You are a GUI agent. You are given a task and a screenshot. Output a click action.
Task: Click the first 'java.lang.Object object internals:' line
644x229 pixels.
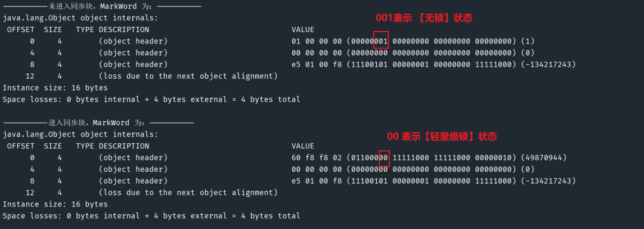pos(80,18)
